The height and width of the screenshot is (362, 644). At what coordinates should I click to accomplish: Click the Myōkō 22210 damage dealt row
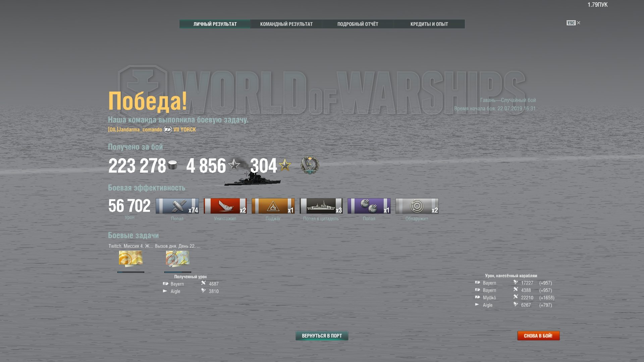click(x=515, y=298)
